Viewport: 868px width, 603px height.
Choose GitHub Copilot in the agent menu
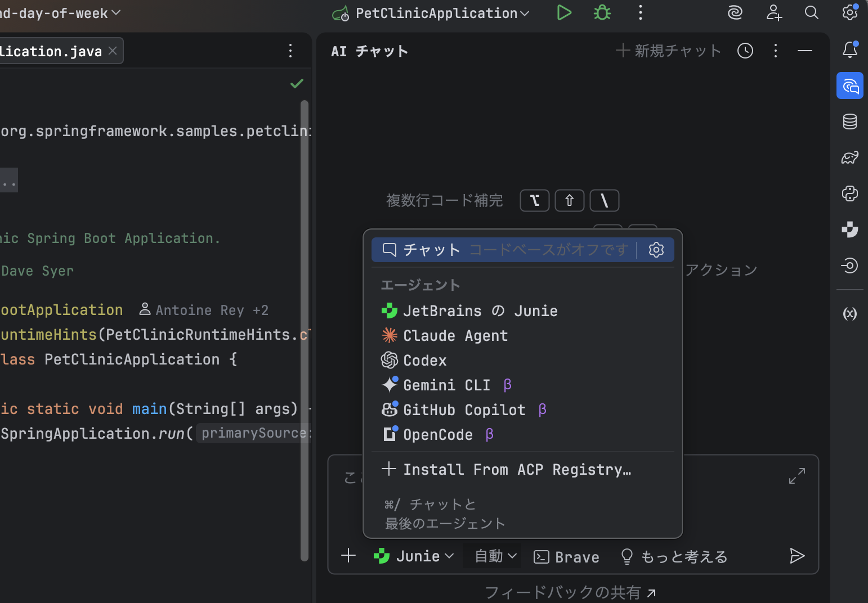pos(464,410)
